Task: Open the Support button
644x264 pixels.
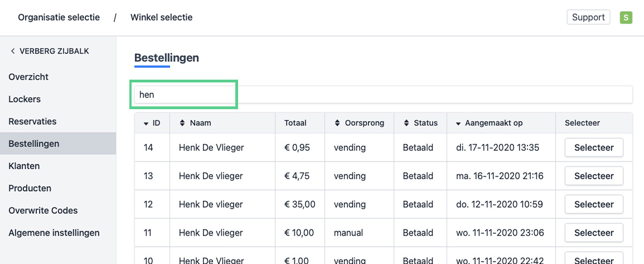Action: 588,17
